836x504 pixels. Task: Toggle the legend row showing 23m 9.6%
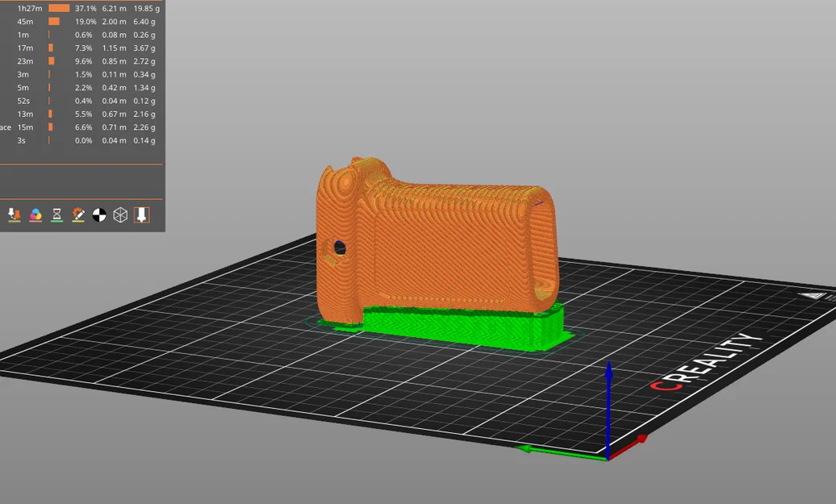(81, 61)
